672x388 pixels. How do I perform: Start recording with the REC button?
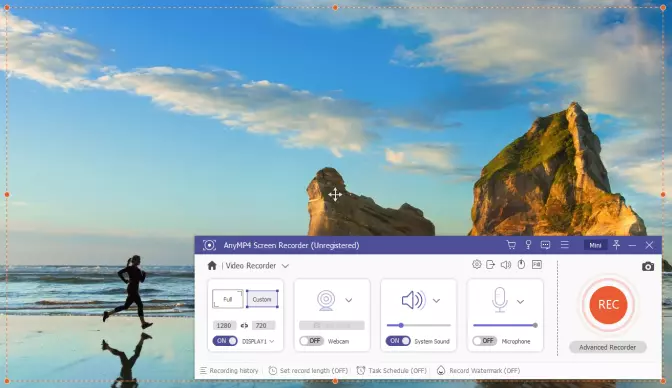click(608, 304)
